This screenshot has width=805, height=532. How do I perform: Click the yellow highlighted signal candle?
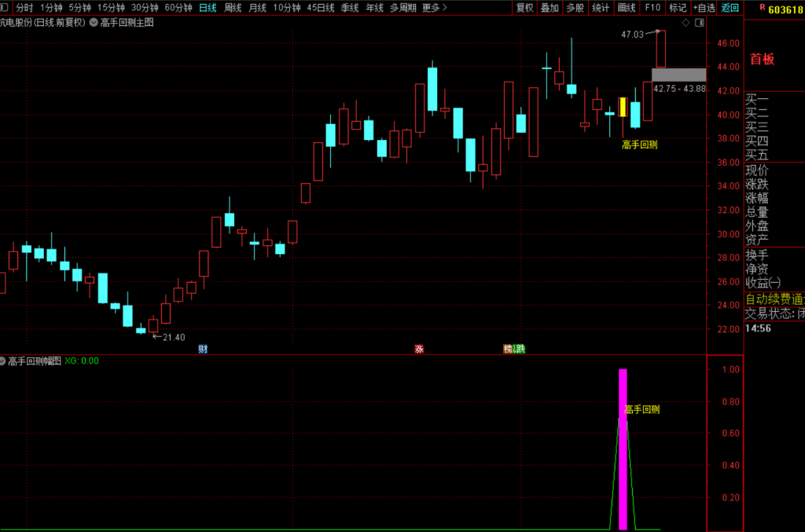click(x=623, y=107)
